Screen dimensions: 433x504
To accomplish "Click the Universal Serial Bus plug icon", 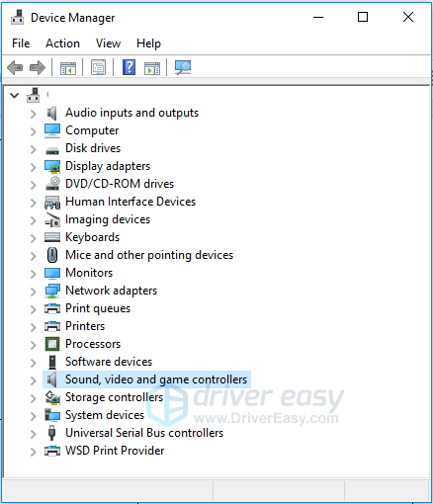I will point(51,433).
